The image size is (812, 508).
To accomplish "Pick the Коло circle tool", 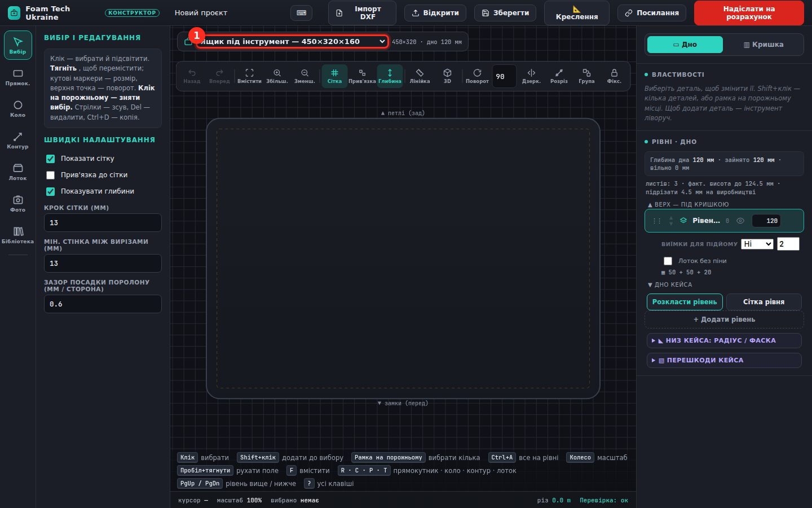I will click(17, 109).
